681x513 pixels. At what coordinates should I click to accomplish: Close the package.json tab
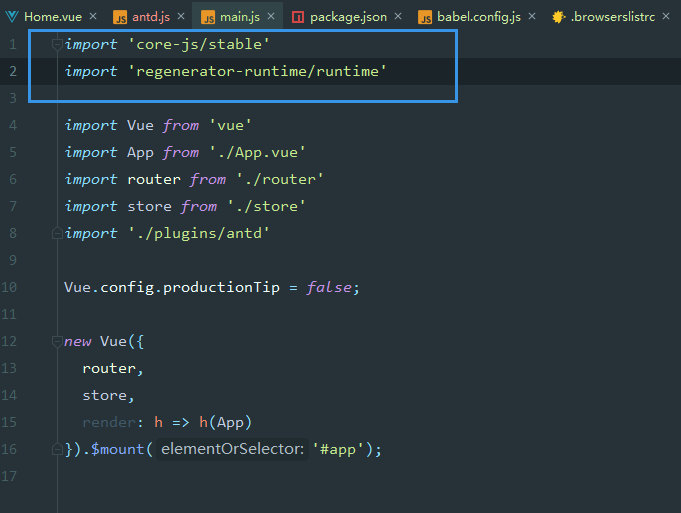coord(398,16)
